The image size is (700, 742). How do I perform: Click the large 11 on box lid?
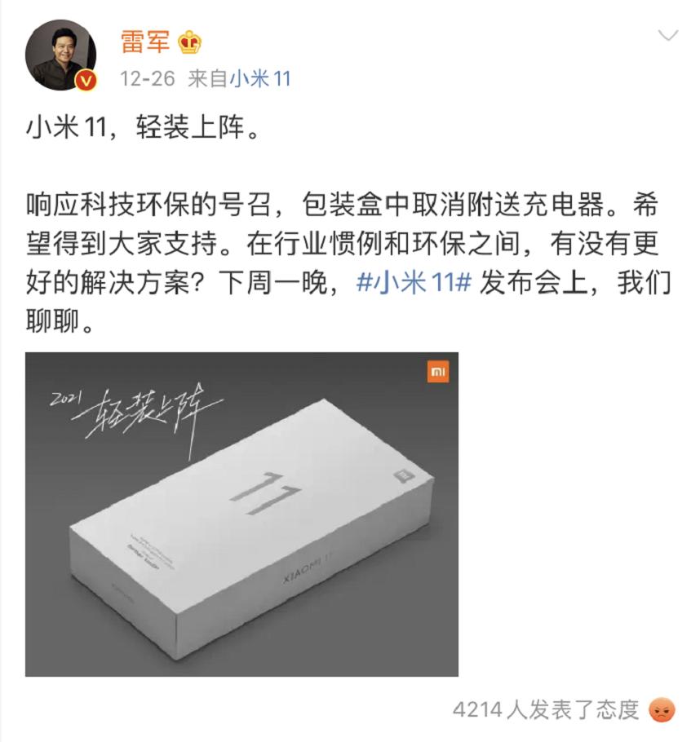[266, 493]
